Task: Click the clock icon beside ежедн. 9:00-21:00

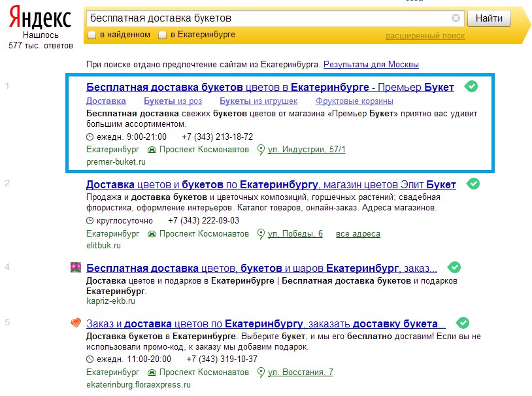Action: (x=90, y=137)
